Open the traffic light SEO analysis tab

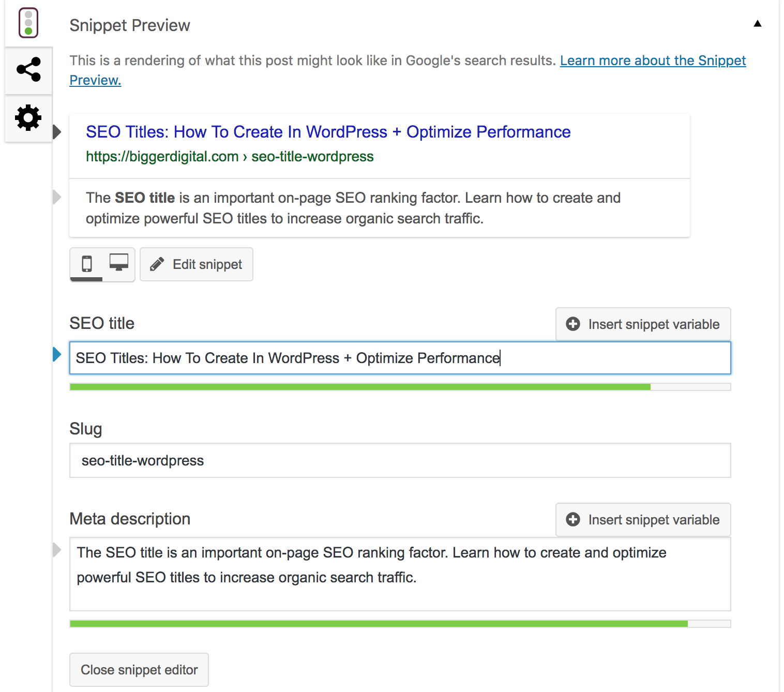[28, 23]
